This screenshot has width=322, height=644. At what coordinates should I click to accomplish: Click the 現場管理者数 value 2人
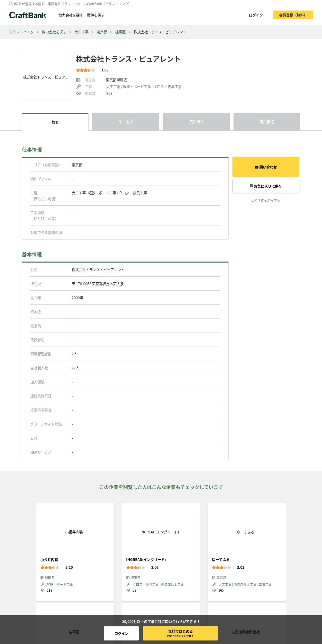74,354
